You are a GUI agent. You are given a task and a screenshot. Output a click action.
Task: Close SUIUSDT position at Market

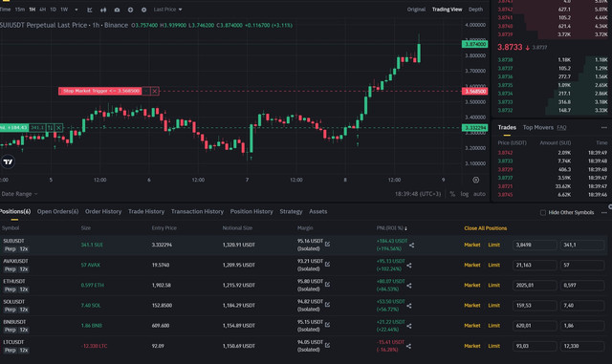tap(472, 245)
